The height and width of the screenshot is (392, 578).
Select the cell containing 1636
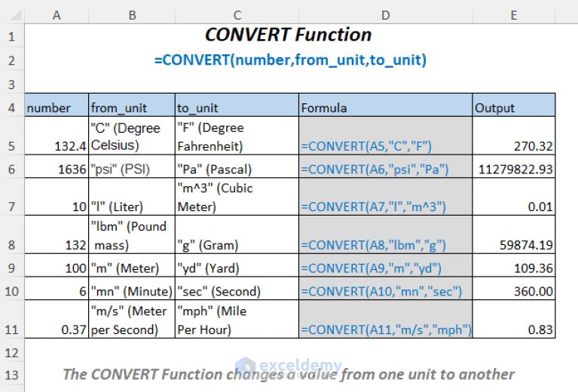pos(57,167)
